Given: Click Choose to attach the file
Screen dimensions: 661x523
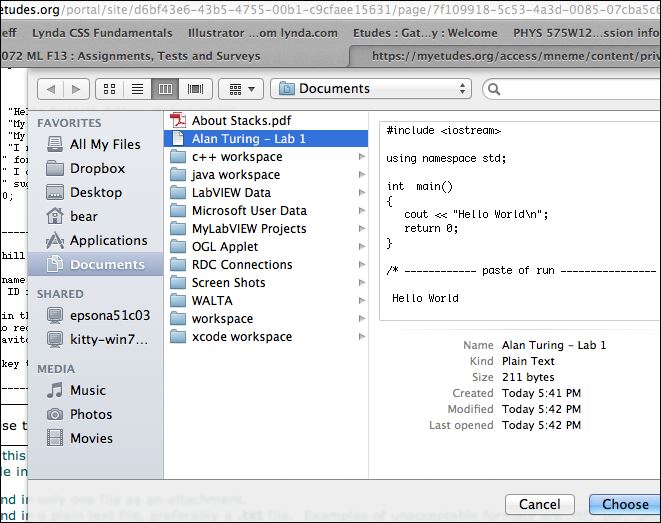Looking at the screenshot, I should (x=625, y=504).
